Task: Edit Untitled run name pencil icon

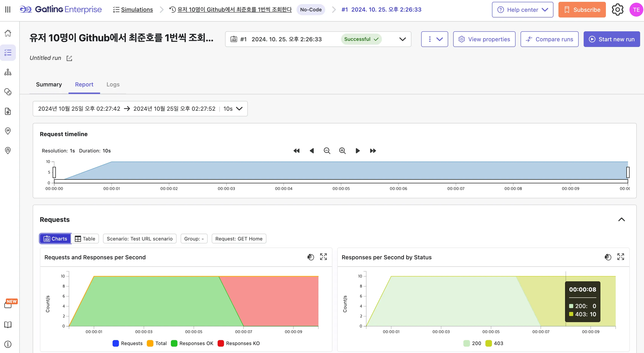Action: coord(69,58)
